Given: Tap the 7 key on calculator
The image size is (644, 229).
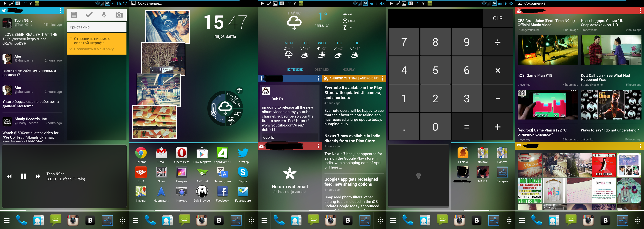Looking at the screenshot, I should (x=404, y=42).
